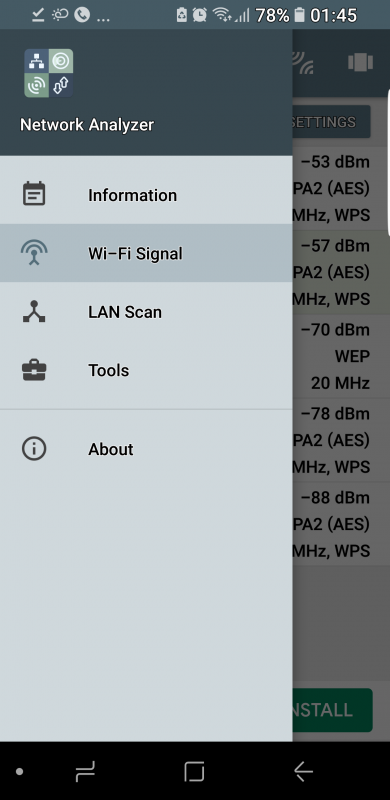Screen dimensions: 390x800
Task: Open the Information menu entry
Action: pyautogui.click(x=146, y=194)
